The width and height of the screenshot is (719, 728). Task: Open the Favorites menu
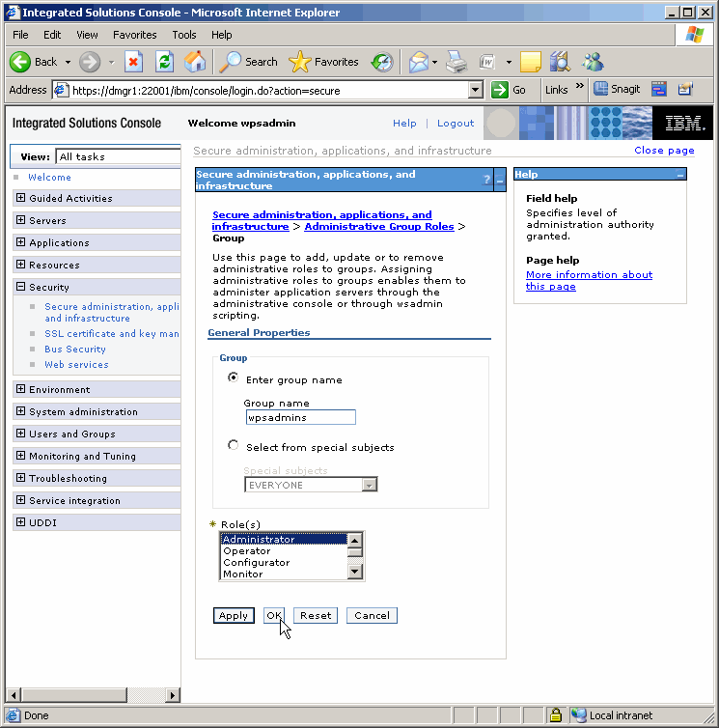(134, 35)
